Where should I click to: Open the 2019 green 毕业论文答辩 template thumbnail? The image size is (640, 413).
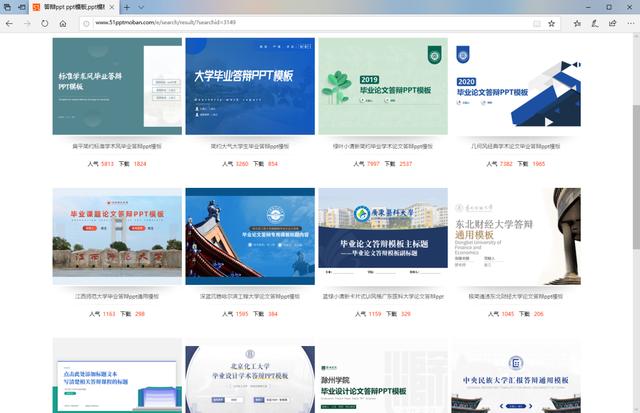(382, 86)
